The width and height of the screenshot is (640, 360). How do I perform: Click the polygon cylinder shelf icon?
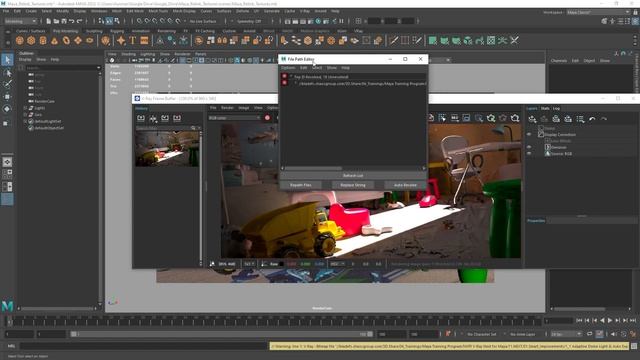point(43,40)
